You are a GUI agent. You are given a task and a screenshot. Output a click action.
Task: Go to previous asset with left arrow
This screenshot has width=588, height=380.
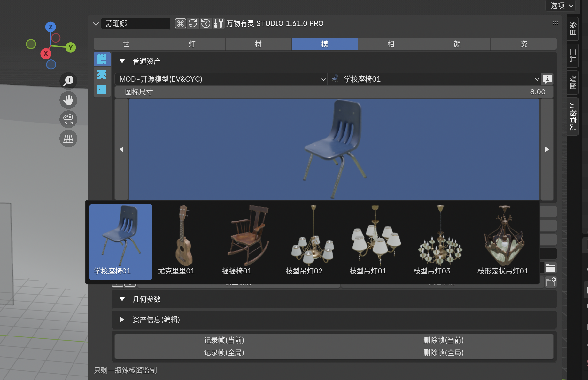pos(121,149)
